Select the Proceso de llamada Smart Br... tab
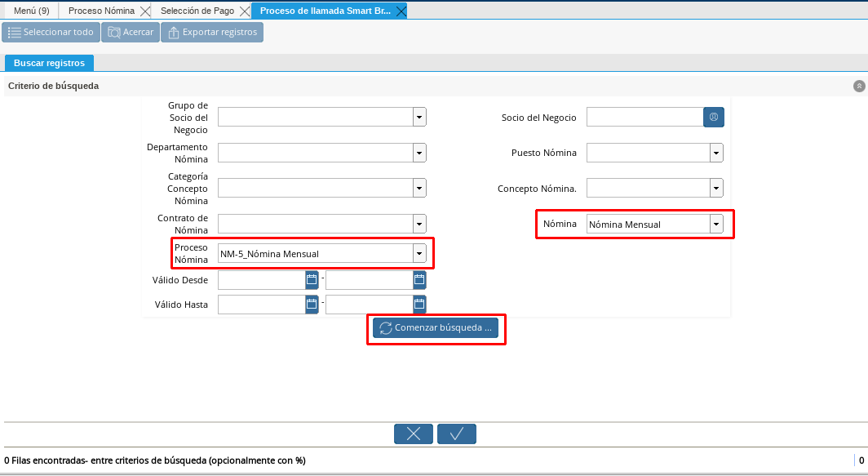Image resolution: width=868 pixels, height=476 pixels. pos(325,11)
